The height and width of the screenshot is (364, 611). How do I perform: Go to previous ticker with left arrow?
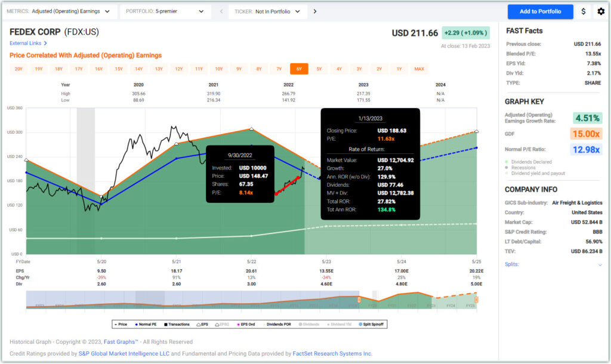[221, 11]
